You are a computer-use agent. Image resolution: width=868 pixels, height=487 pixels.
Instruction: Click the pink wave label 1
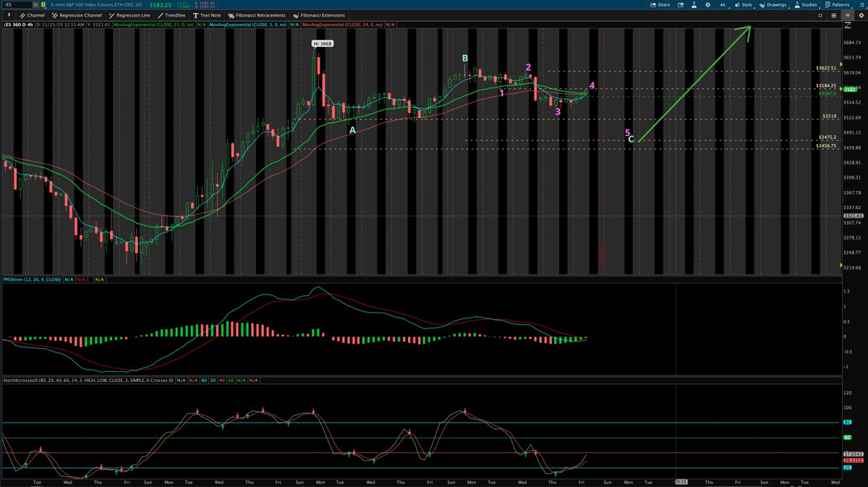pyautogui.click(x=502, y=93)
